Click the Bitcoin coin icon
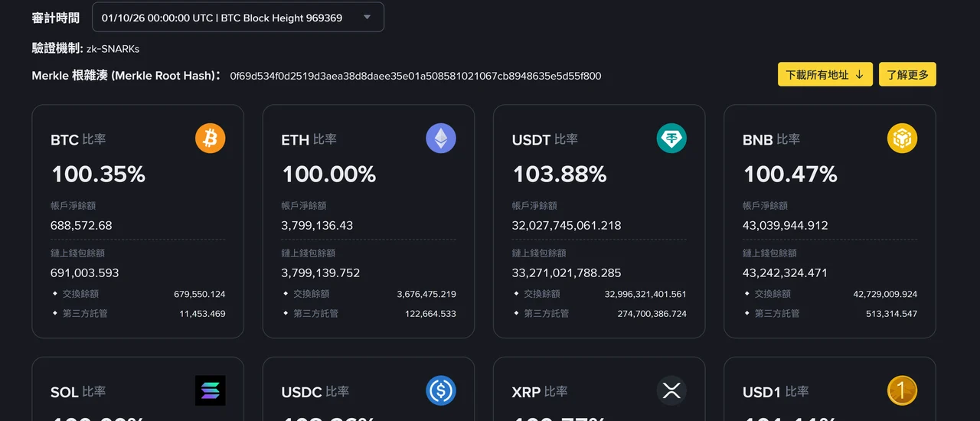This screenshot has height=421, width=980. pos(211,139)
